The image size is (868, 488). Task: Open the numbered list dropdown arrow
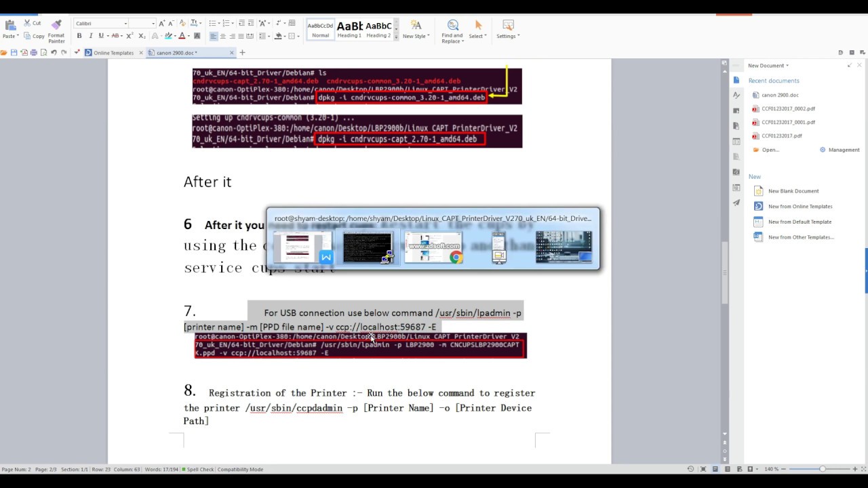231,23
